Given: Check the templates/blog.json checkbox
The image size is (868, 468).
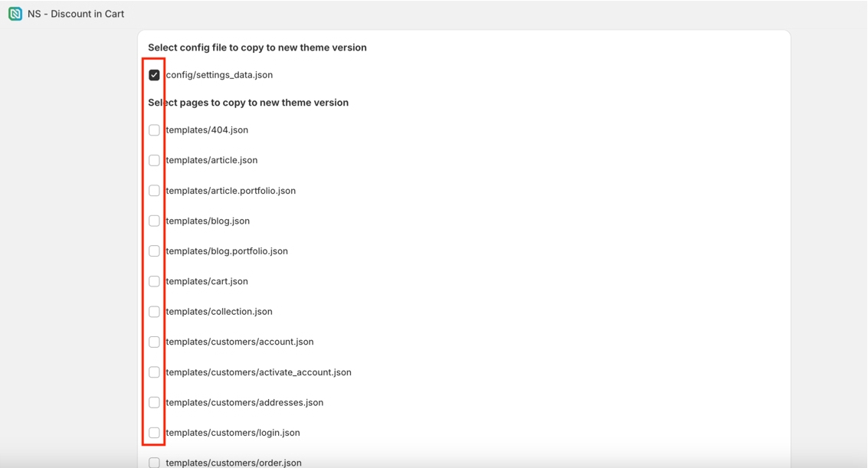Looking at the screenshot, I should tap(154, 221).
